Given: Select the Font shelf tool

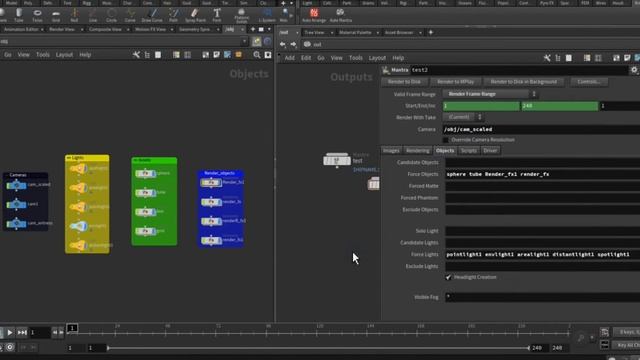Looking at the screenshot, I should (x=217, y=16).
